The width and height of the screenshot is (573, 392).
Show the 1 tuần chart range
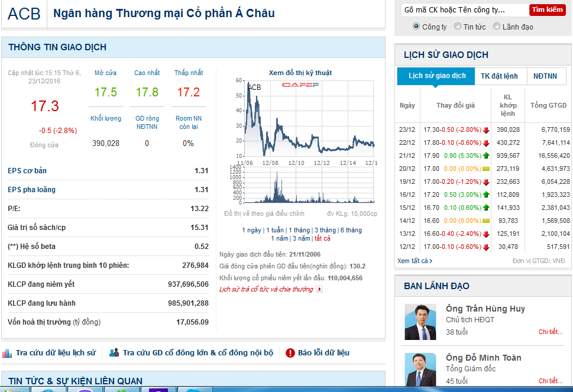coord(275,230)
